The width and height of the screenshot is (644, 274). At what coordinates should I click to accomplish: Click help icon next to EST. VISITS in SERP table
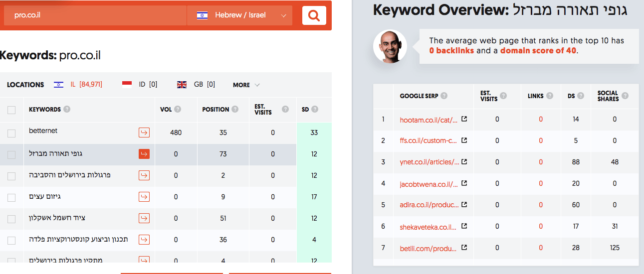(x=503, y=96)
